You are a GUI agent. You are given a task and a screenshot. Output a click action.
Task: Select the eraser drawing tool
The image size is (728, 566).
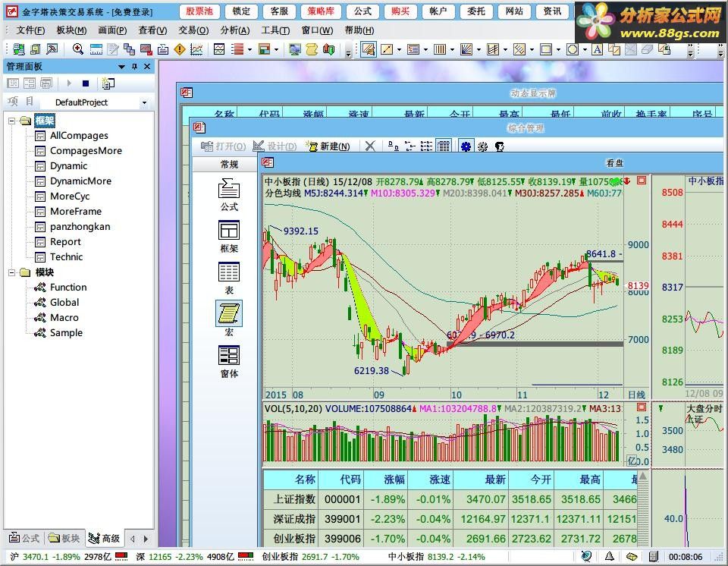(647, 49)
